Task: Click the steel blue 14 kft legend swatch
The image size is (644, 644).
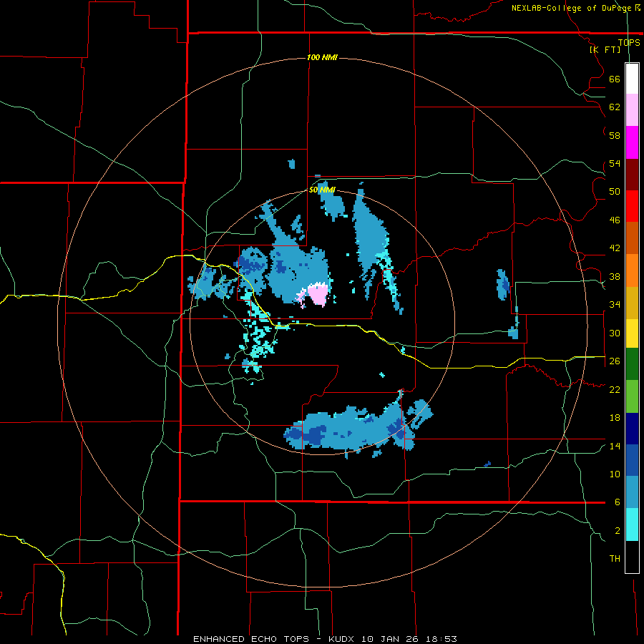Action: point(632,492)
